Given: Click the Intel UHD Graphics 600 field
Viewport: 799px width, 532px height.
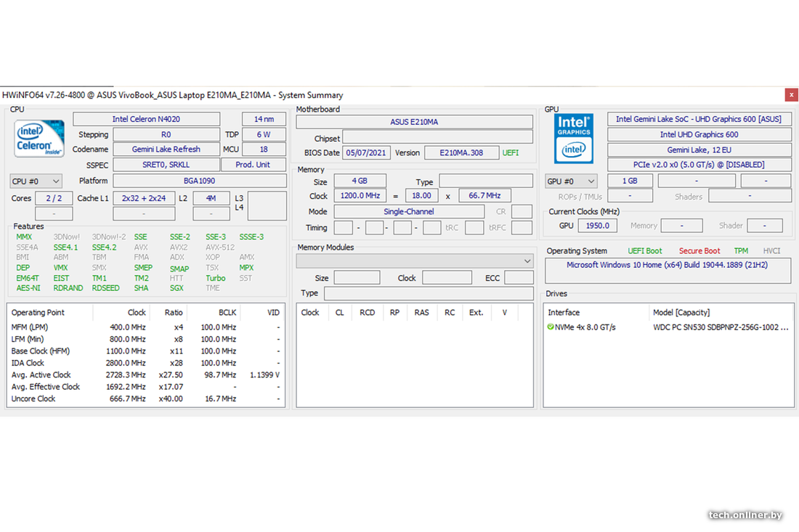Looking at the screenshot, I should pyautogui.click(x=699, y=134).
